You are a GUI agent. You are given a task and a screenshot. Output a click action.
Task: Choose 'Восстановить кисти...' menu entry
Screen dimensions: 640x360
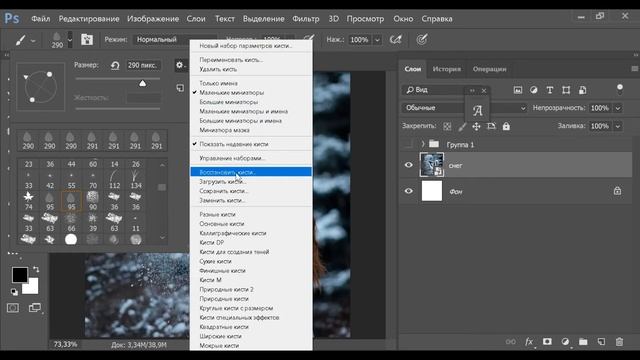pyautogui.click(x=251, y=172)
